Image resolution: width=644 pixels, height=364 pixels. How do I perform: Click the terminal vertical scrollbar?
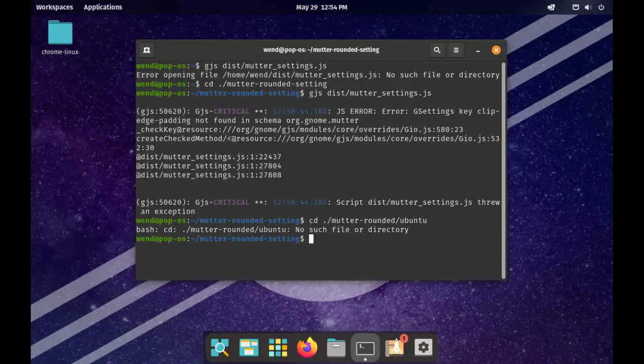(503, 170)
